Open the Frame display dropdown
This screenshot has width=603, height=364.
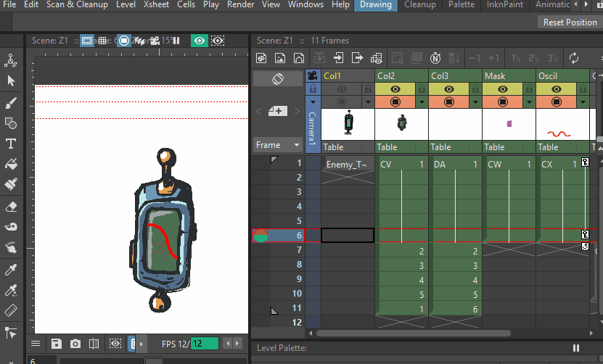[x=277, y=145]
